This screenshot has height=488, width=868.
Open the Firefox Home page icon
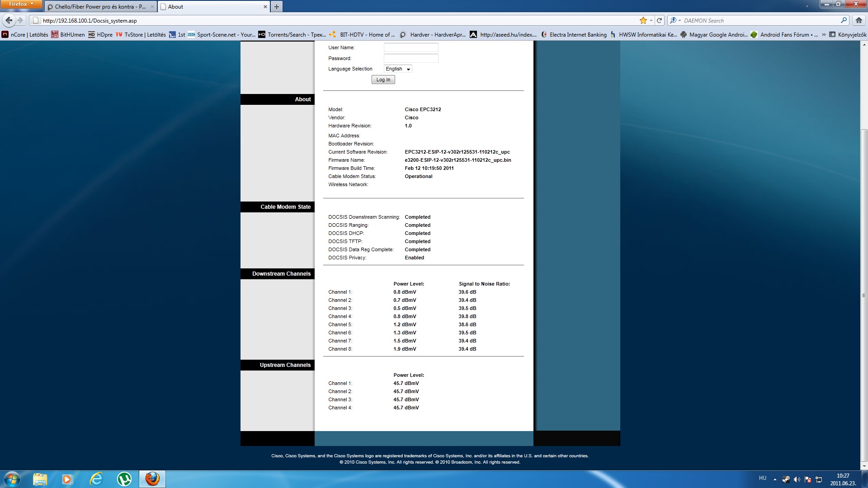859,20
